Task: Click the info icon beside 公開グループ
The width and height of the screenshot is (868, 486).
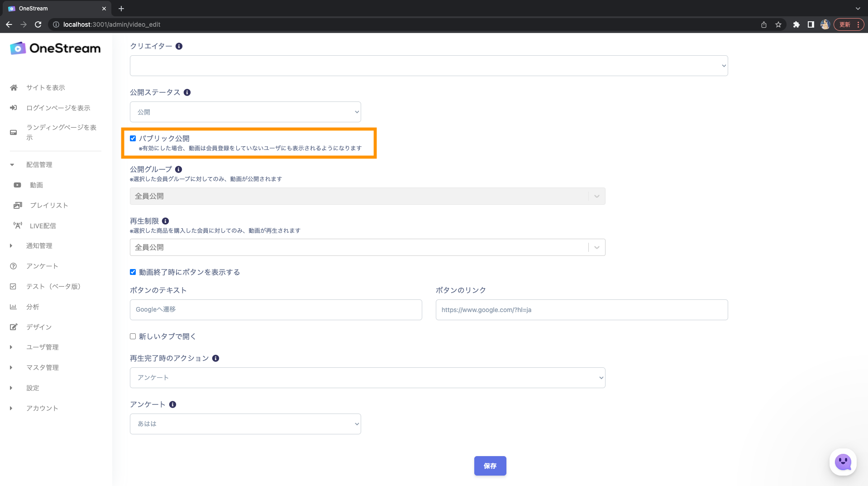Action: tap(179, 169)
